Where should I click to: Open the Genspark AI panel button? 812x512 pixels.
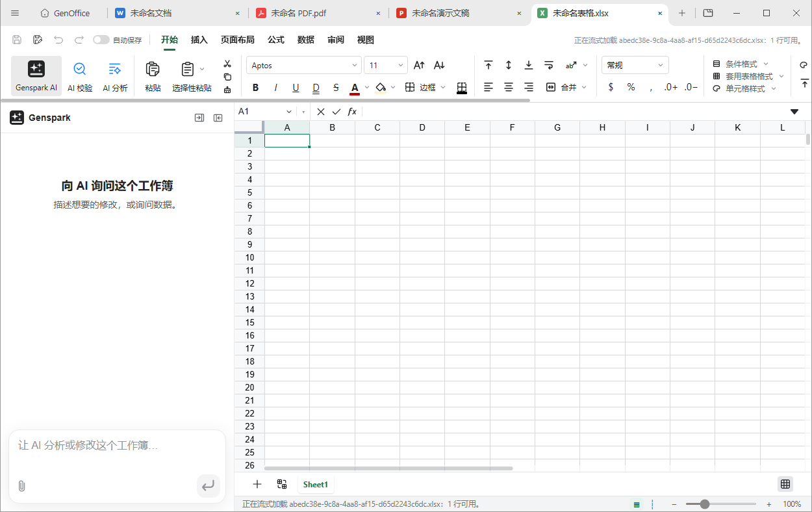tap(36, 76)
